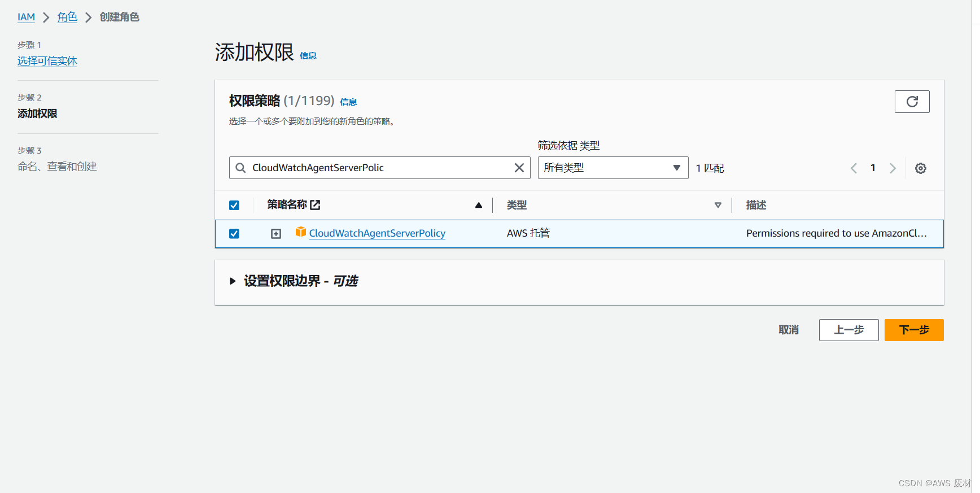Go to previous page of policies

click(x=854, y=168)
